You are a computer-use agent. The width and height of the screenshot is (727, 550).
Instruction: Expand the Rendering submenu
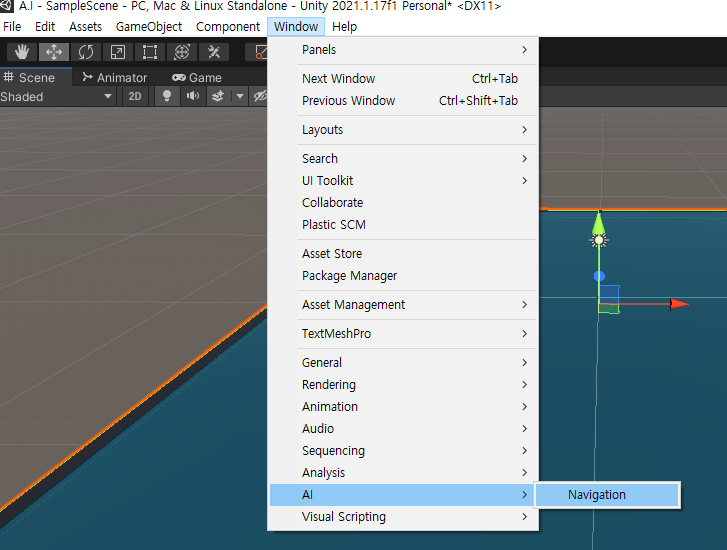pyautogui.click(x=403, y=384)
